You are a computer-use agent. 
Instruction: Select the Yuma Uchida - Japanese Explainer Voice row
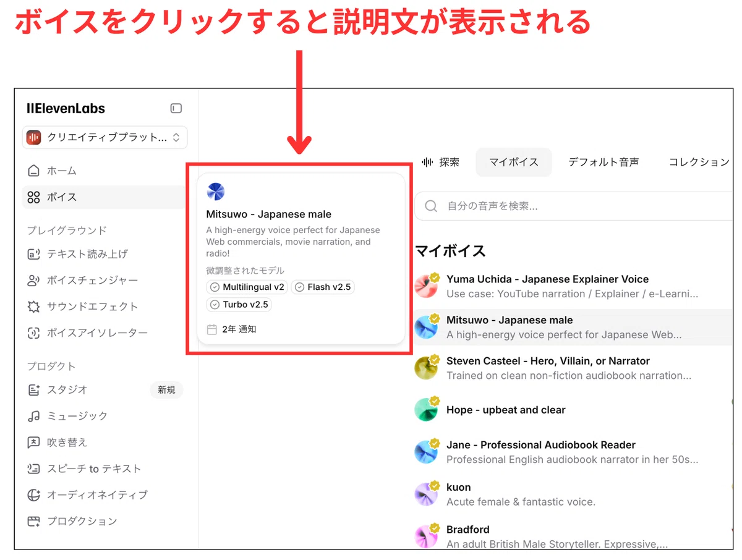[573, 286]
